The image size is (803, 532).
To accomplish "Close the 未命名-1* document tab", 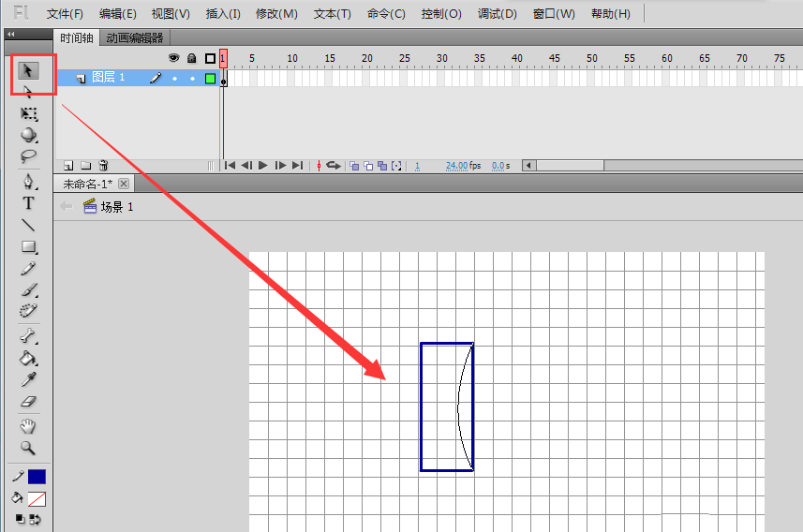I will tap(124, 184).
